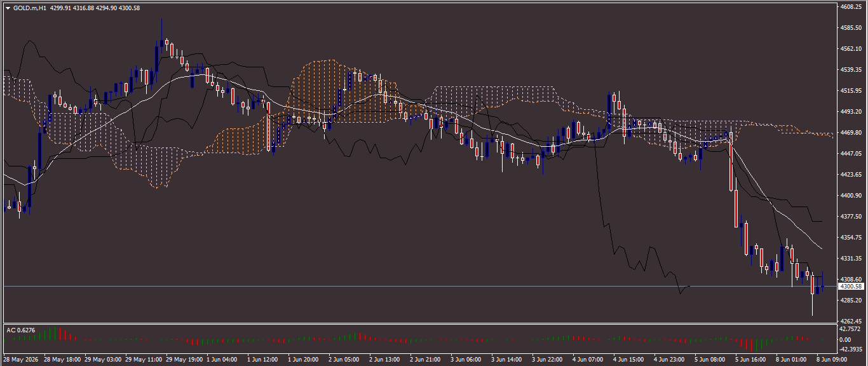The height and width of the screenshot is (366, 868).
Task: Click the 3 Jun 14:00 time label
Action: (x=507, y=360)
